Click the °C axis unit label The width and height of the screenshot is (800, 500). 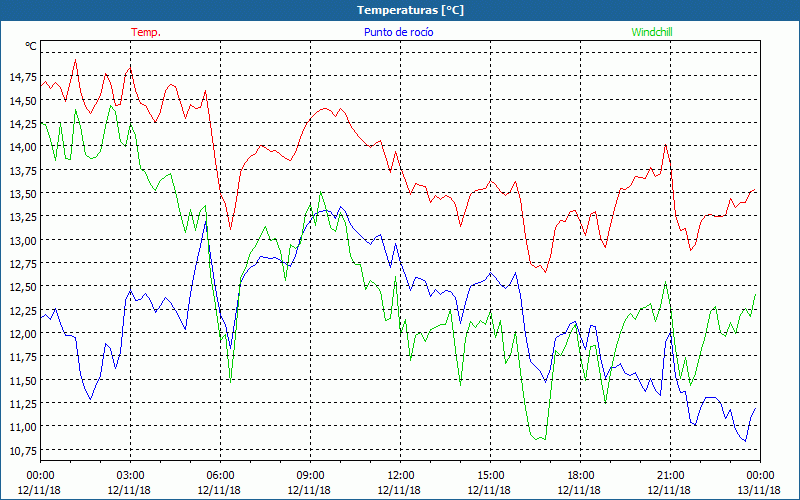click(31, 46)
